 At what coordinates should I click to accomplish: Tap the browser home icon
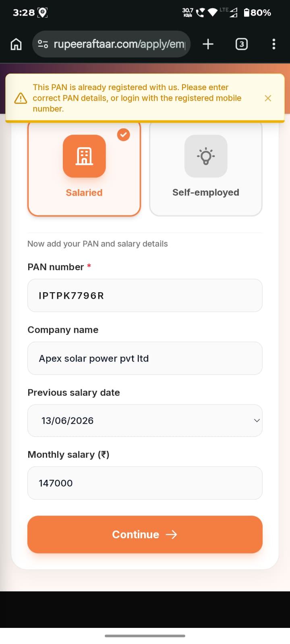pyautogui.click(x=16, y=44)
